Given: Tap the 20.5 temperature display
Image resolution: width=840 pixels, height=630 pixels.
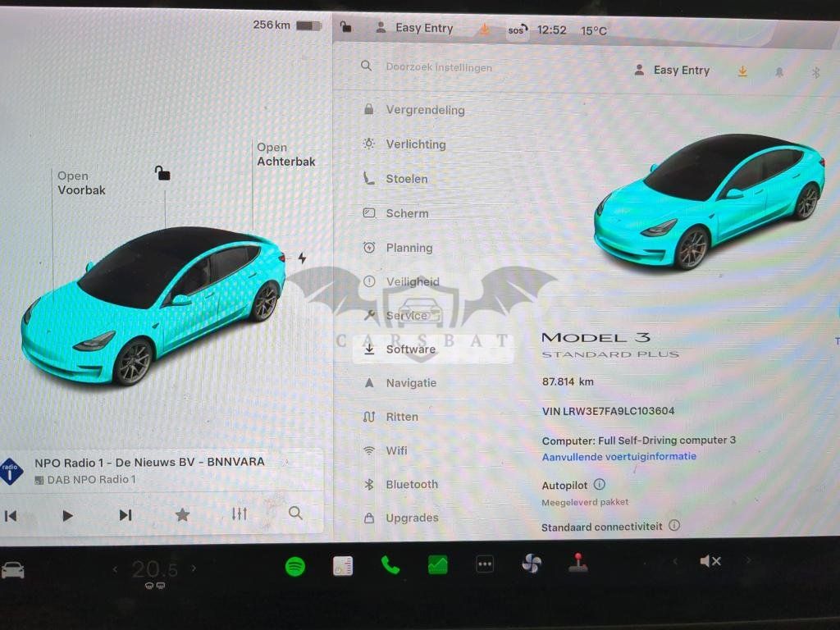Looking at the screenshot, I should pos(155,569).
